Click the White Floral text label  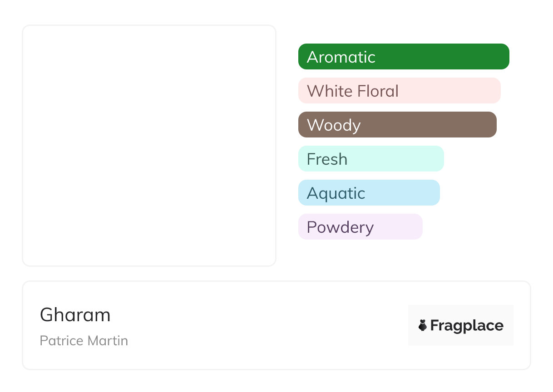(x=352, y=91)
